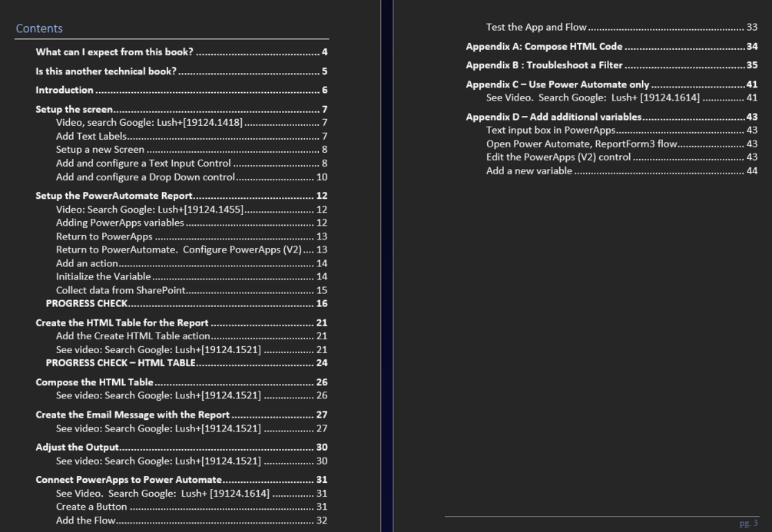772x532 pixels.
Task: Open the 'Add Text Labels' entry
Action: (x=191, y=137)
